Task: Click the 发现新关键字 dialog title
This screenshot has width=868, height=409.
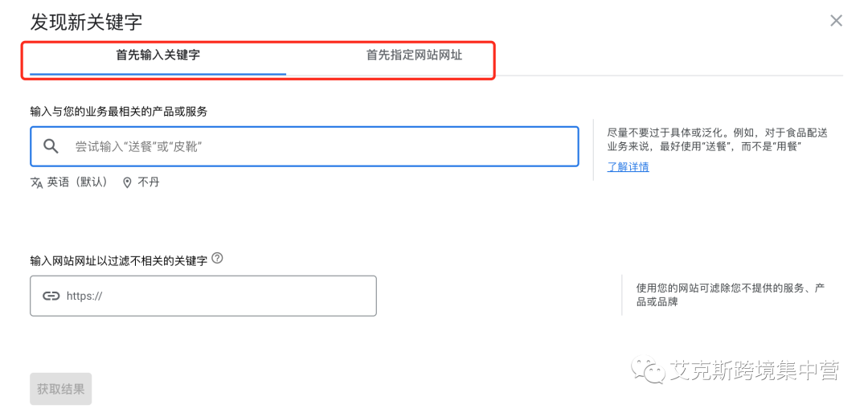Action: (86, 22)
